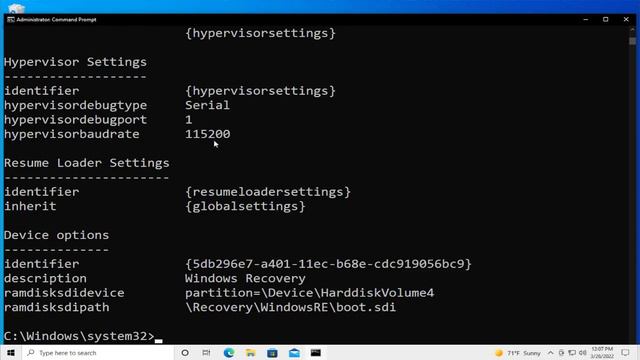
Task: Click the Command Prompt window title text
Action: (x=56, y=19)
